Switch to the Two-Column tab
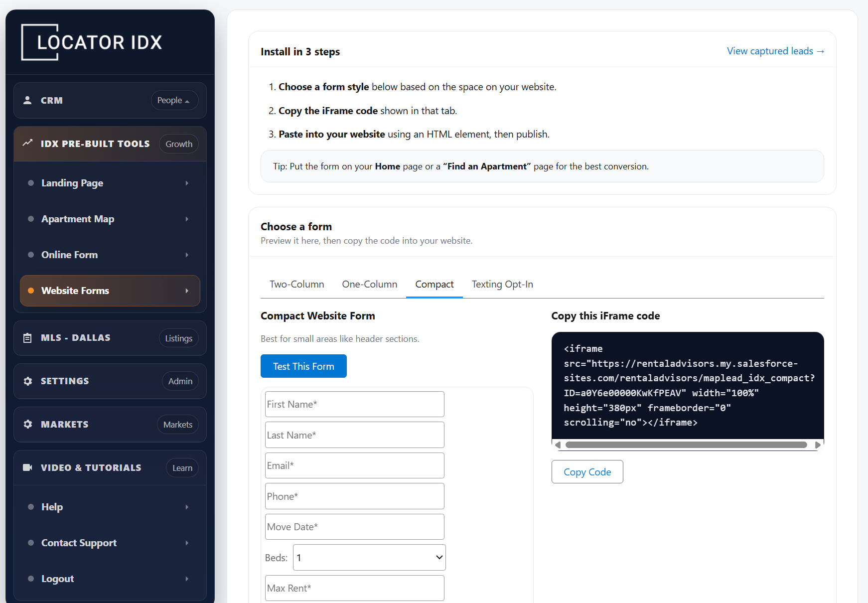This screenshot has width=868, height=603. point(297,284)
